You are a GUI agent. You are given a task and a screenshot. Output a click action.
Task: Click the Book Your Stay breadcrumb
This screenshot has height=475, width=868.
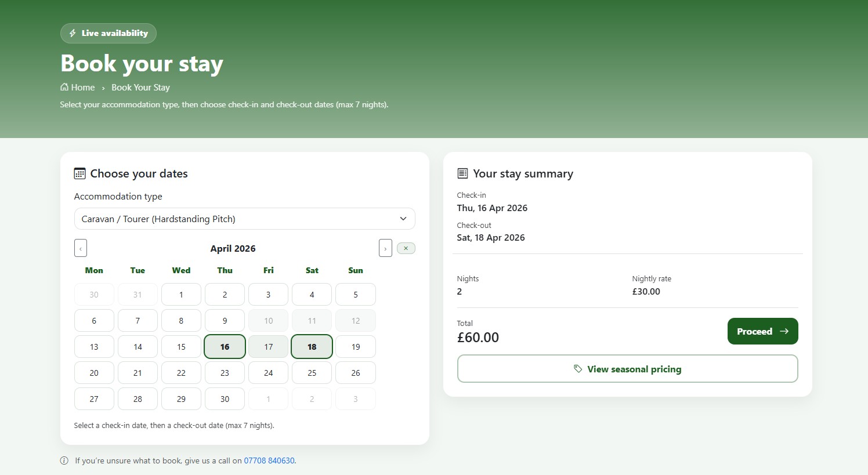point(140,87)
